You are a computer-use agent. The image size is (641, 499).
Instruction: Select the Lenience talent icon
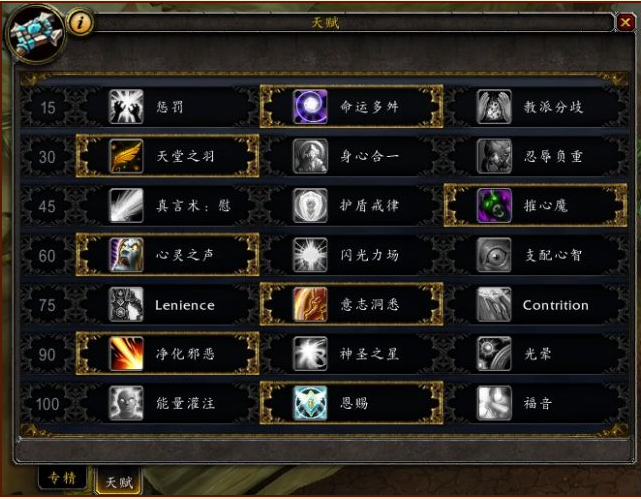coord(126,304)
